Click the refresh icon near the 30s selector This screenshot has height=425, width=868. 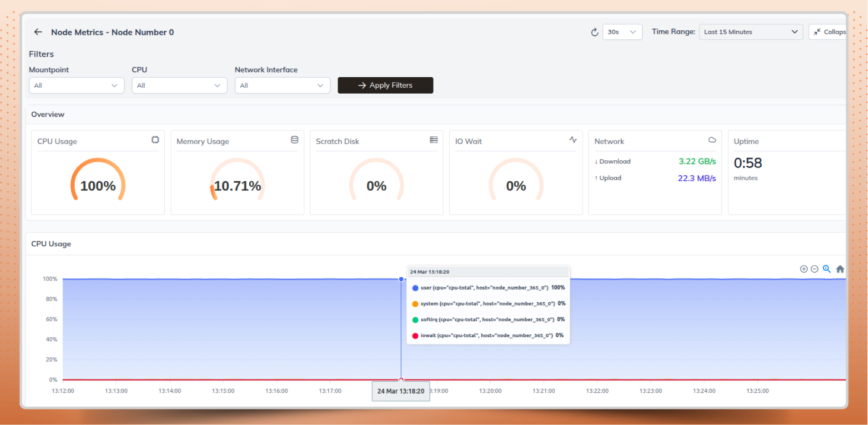point(594,32)
